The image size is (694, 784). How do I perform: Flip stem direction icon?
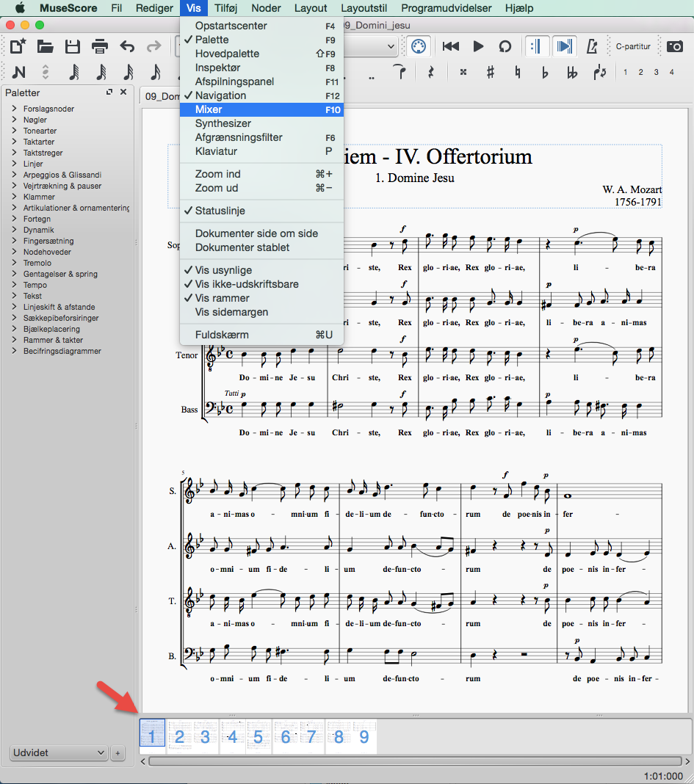click(x=599, y=73)
